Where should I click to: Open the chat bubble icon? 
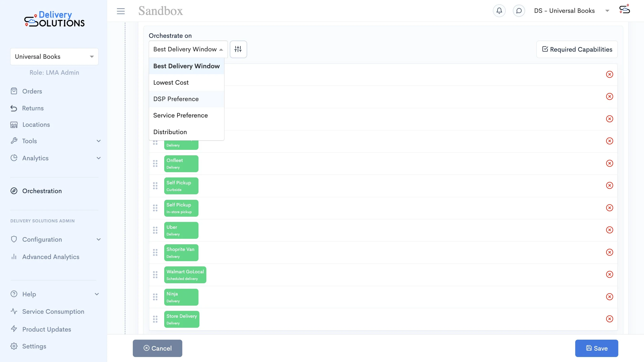519,11
